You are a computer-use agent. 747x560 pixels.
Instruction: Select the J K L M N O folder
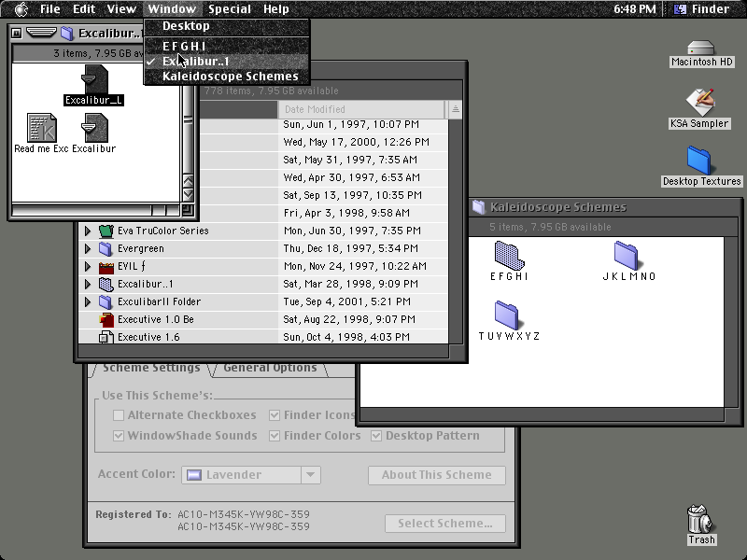(x=627, y=255)
